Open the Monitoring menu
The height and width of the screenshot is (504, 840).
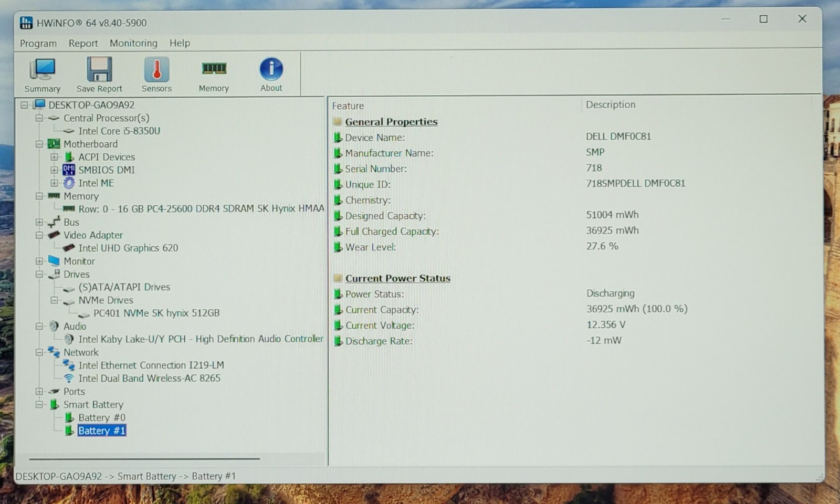point(133,43)
